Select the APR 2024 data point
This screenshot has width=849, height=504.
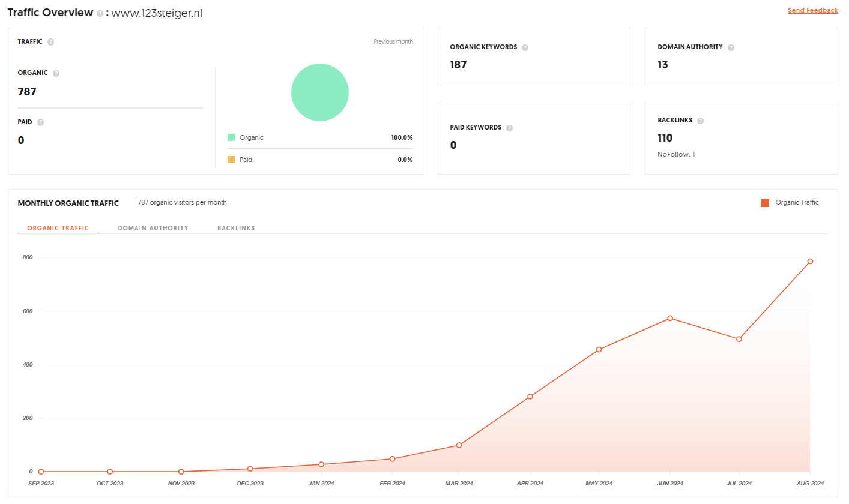point(530,397)
